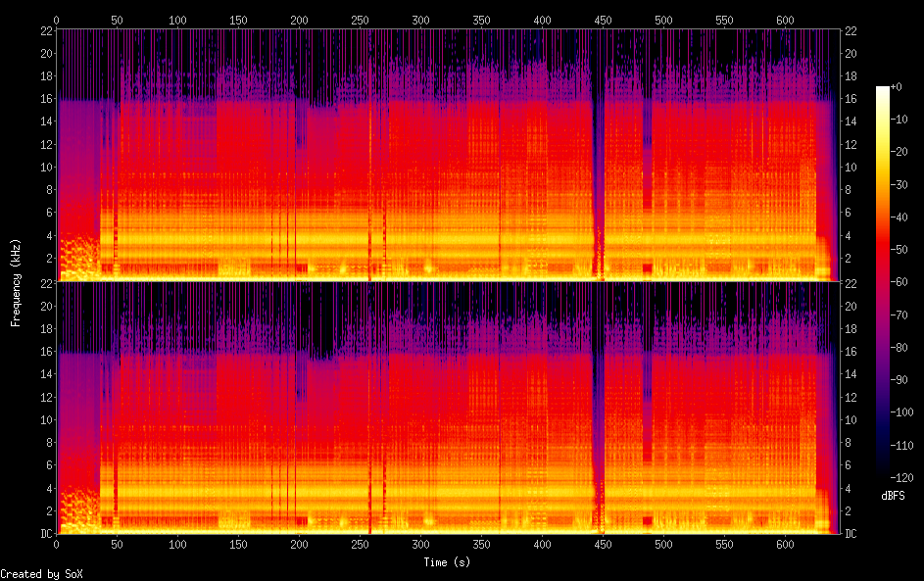Click the 'Created by SoX' text
The width and height of the screenshot is (924, 581).
[39, 573]
